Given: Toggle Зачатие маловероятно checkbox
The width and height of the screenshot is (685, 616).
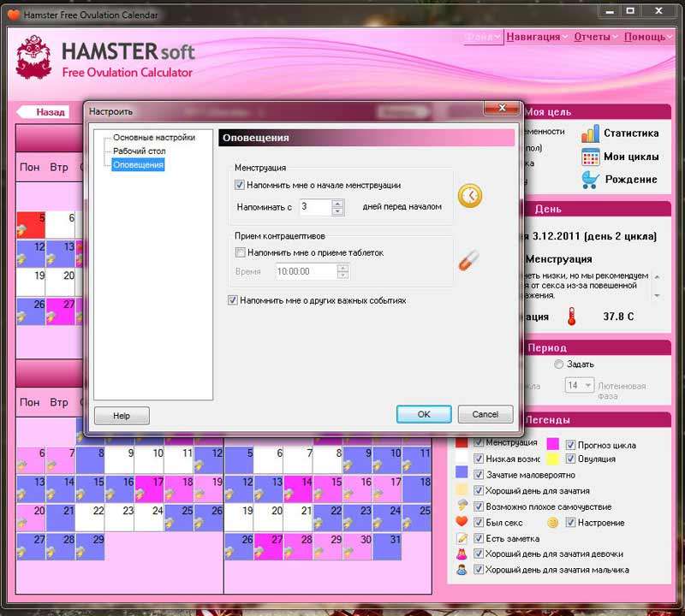Looking at the screenshot, I should [479, 475].
